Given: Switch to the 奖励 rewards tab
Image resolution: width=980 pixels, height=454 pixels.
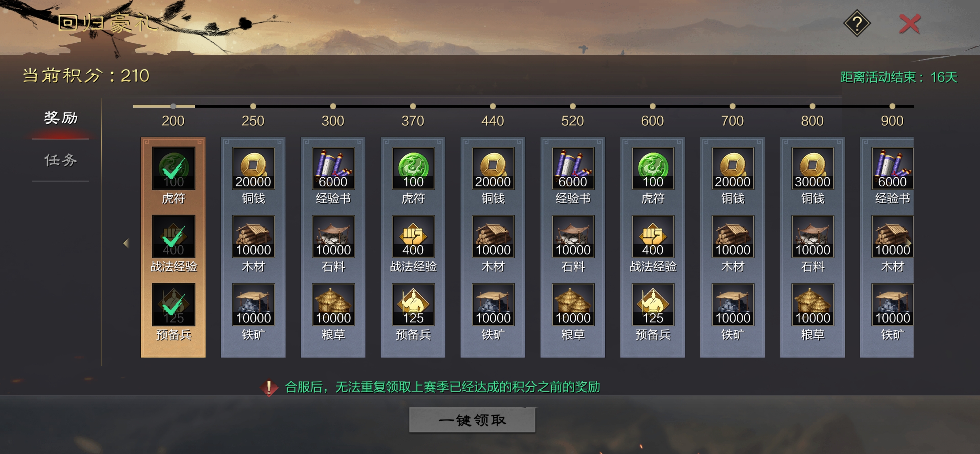Looking at the screenshot, I should [61, 118].
